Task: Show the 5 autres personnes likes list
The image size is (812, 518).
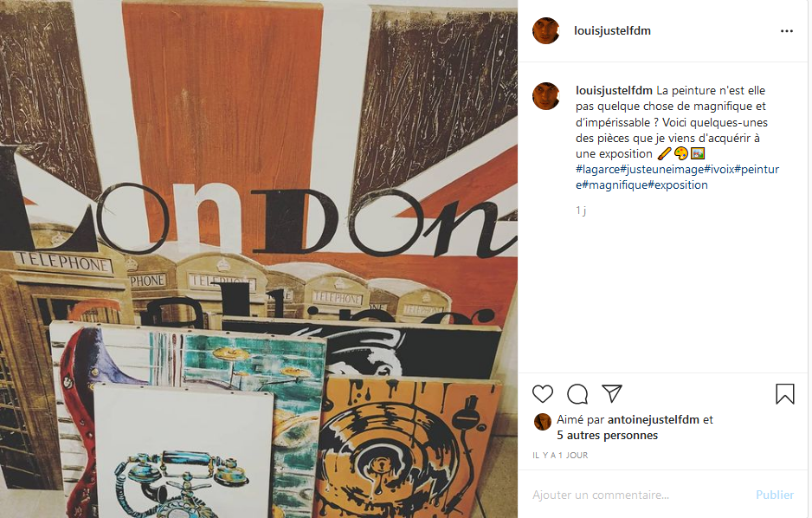Action: (x=607, y=436)
